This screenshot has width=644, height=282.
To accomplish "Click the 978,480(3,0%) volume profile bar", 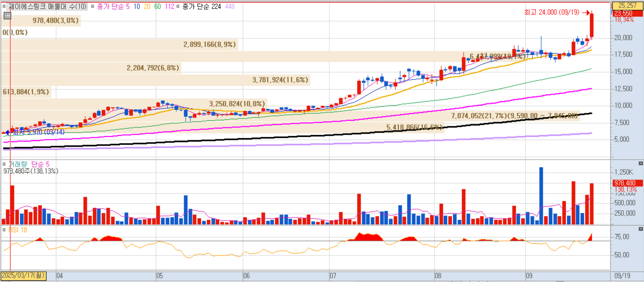I will point(41,20).
